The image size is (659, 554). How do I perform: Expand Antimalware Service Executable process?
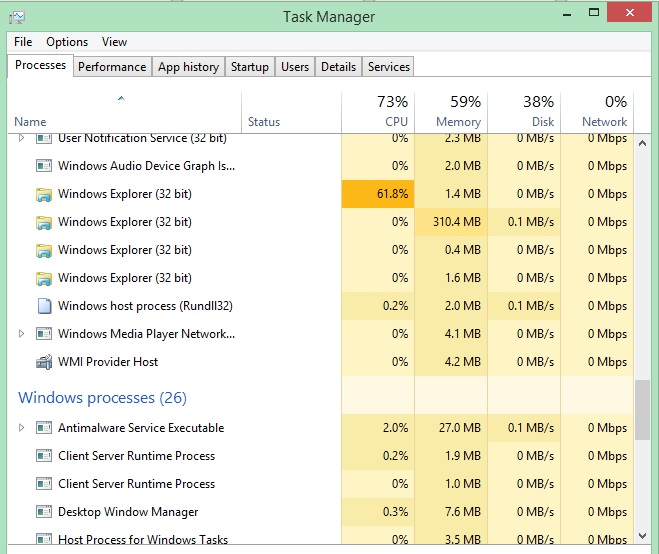point(21,428)
